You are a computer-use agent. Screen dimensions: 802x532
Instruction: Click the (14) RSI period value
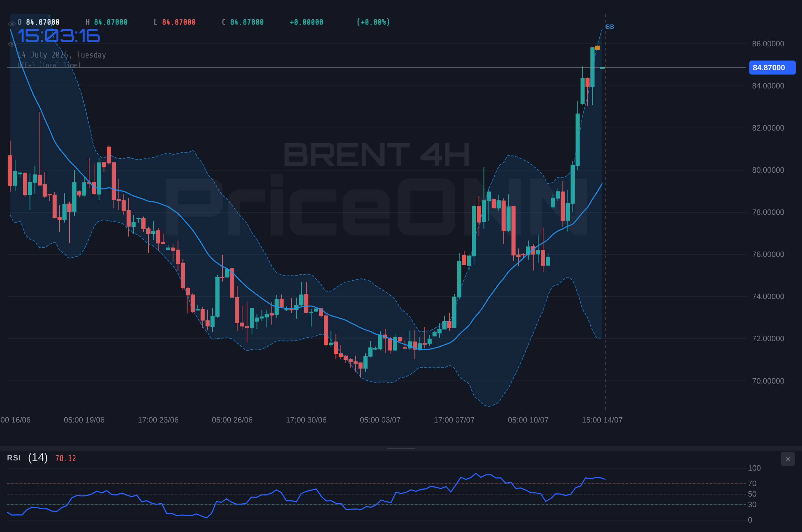coord(38,458)
